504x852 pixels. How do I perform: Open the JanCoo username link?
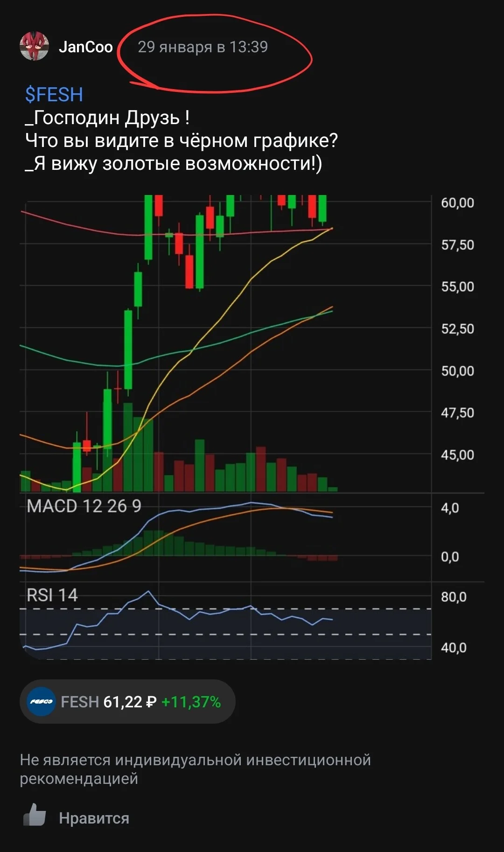tap(86, 47)
